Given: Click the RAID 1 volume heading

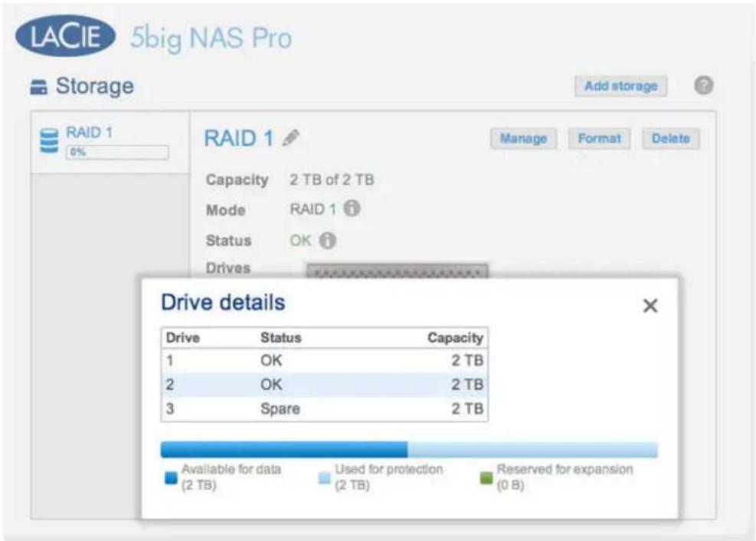Looking at the screenshot, I should 239,139.
